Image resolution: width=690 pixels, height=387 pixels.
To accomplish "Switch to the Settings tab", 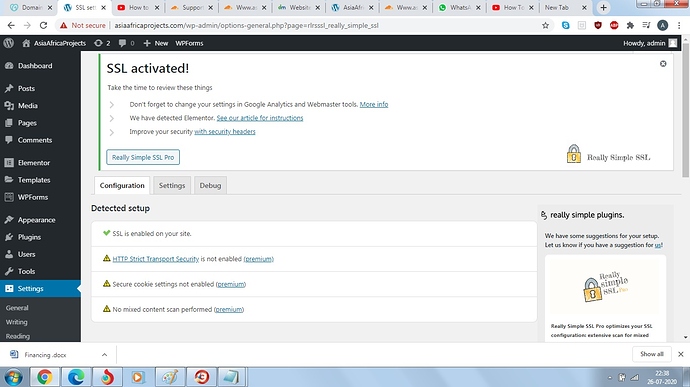I will click(172, 185).
